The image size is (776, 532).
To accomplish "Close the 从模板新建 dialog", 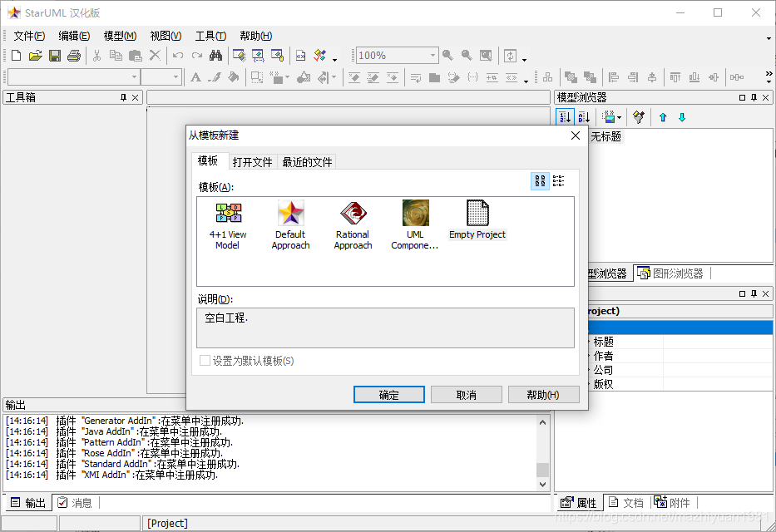I will 575,135.
